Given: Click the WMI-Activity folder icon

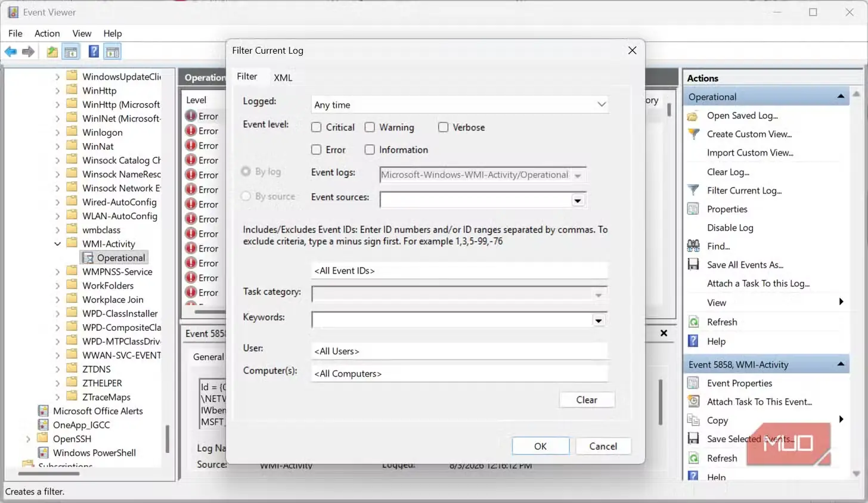Looking at the screenshot, I should (x=72, y=243).
